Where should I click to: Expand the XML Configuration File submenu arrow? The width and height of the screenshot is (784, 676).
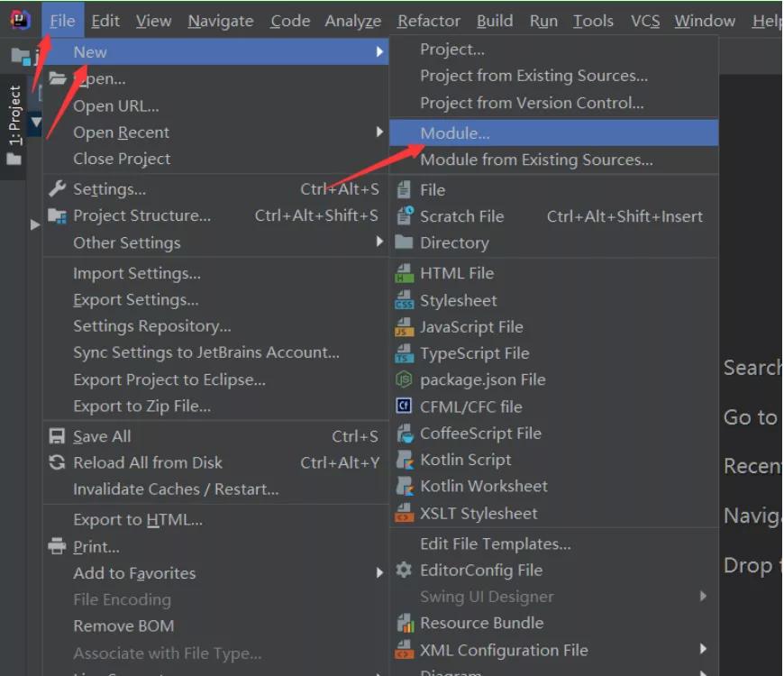pos(703,648)
